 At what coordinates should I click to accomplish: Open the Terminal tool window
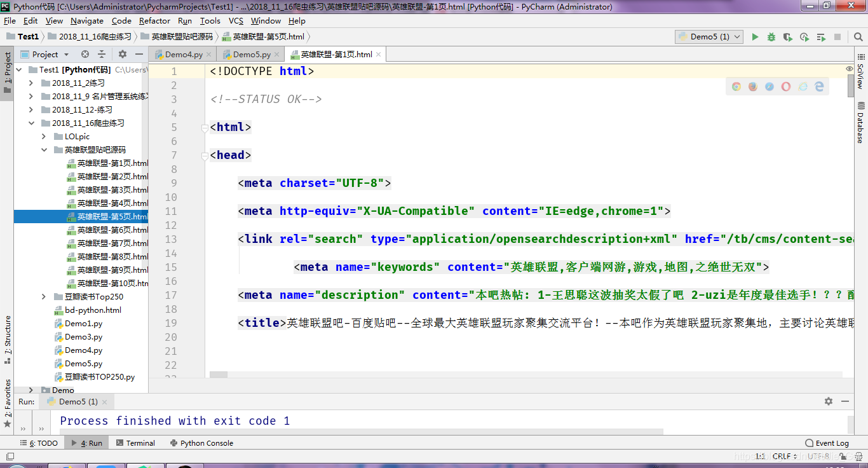click(x=136, y=443)
